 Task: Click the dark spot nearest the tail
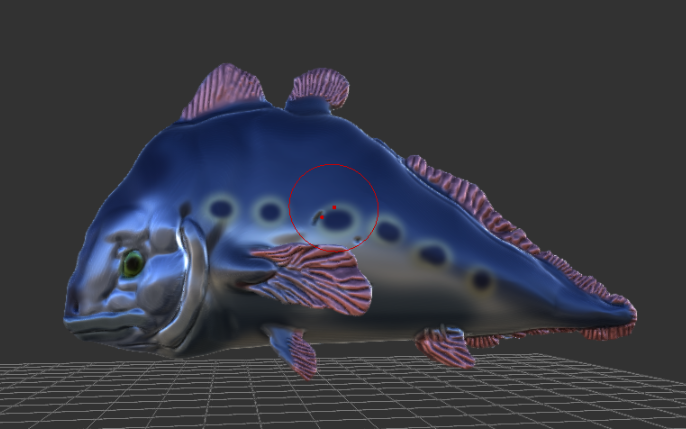tap(482, 279)
